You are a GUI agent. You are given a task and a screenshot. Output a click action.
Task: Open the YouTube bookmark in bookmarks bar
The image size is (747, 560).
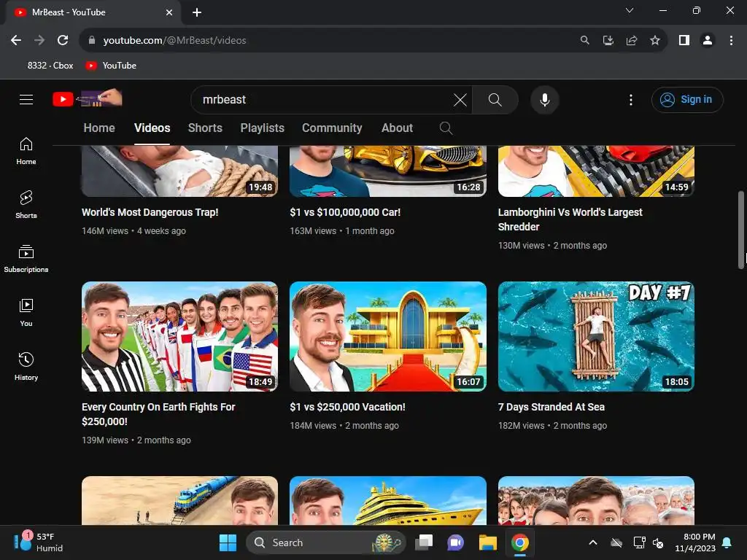(111, 66)
